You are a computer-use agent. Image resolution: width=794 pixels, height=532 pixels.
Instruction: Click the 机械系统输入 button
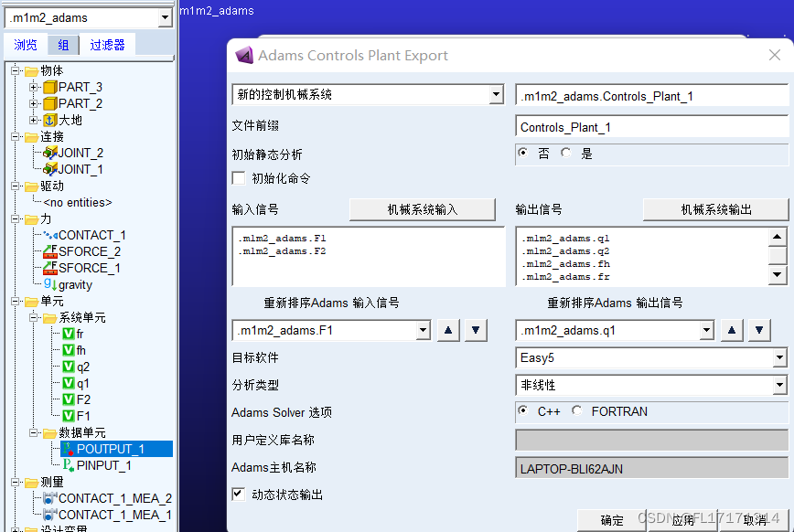(x=423, y=209)
